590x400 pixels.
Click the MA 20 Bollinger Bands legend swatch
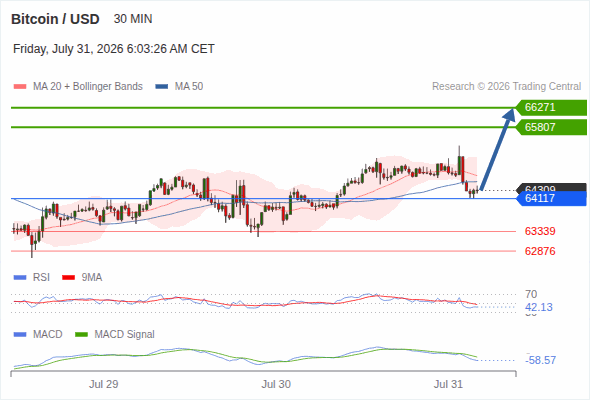(x=20, y=87)
